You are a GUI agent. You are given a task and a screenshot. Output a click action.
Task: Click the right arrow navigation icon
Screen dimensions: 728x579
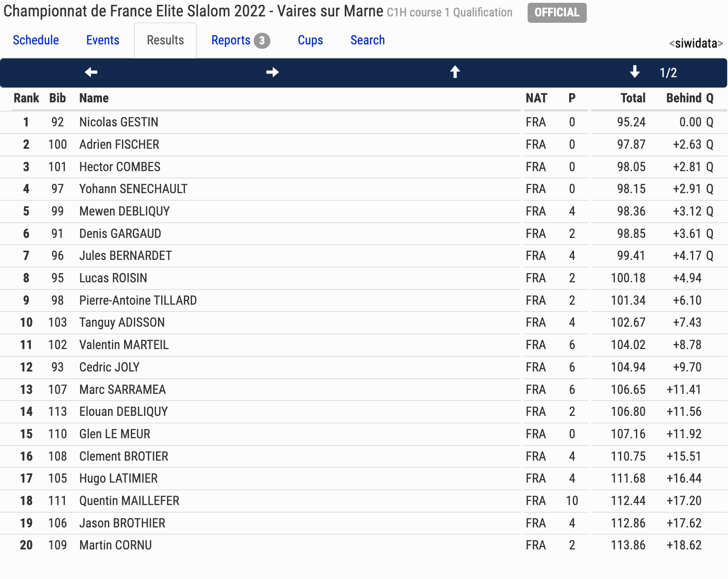(272, 72)
